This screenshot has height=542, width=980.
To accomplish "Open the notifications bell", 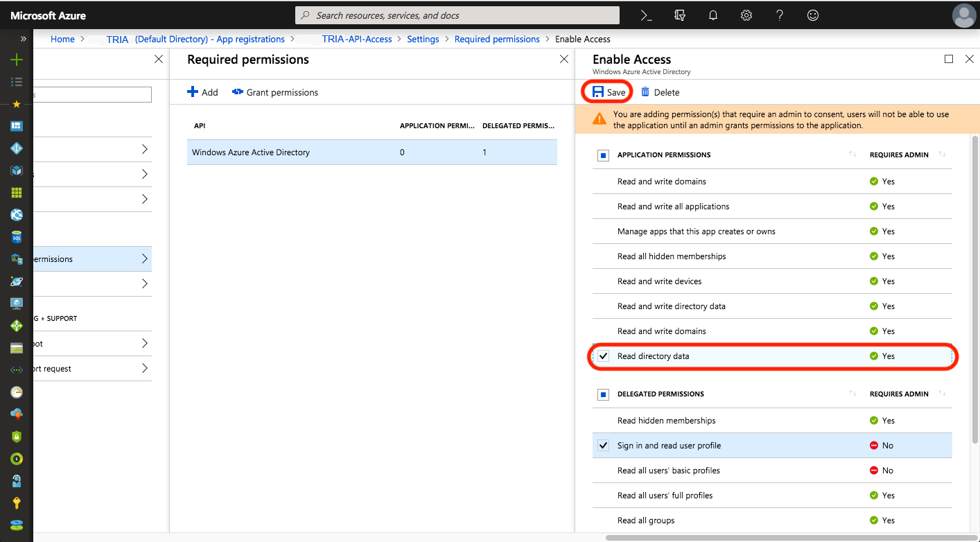I will [x=713, y=15].
